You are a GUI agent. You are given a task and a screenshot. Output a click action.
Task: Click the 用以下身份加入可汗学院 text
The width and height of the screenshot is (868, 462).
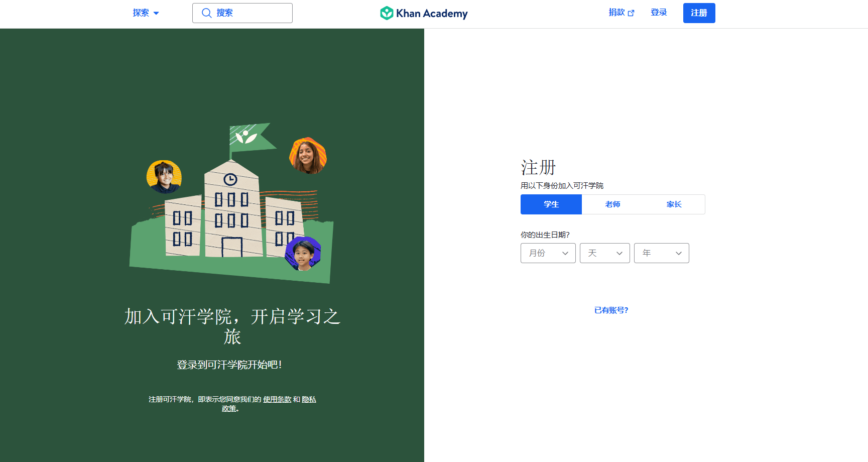point(562,185)
